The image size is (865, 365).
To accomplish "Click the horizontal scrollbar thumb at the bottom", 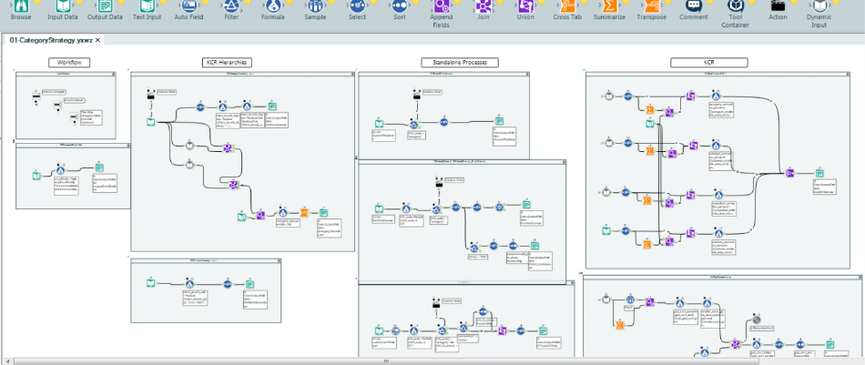I will [385, 362].
